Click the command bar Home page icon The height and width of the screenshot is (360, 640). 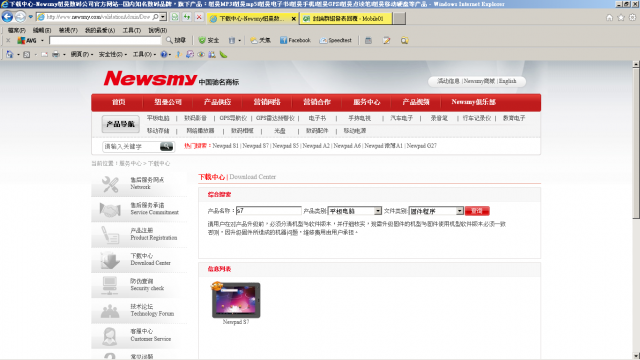(9, 54)
